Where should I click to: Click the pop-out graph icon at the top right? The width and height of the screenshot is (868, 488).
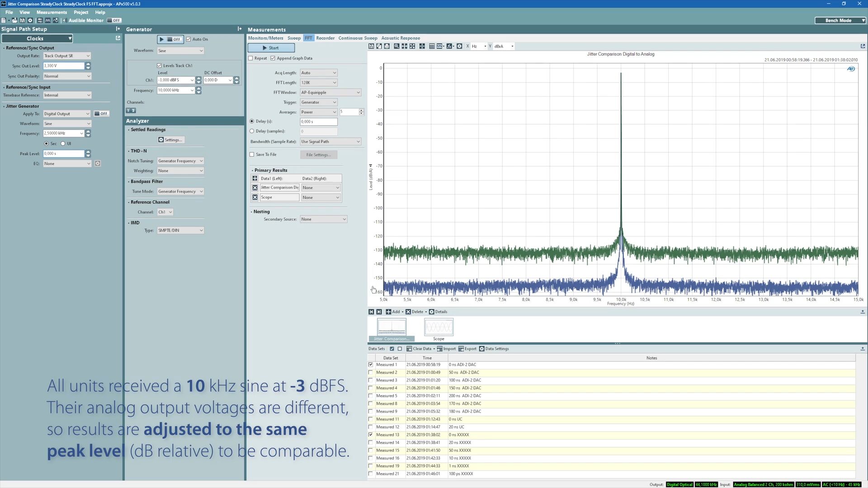(x=863, y=46)
